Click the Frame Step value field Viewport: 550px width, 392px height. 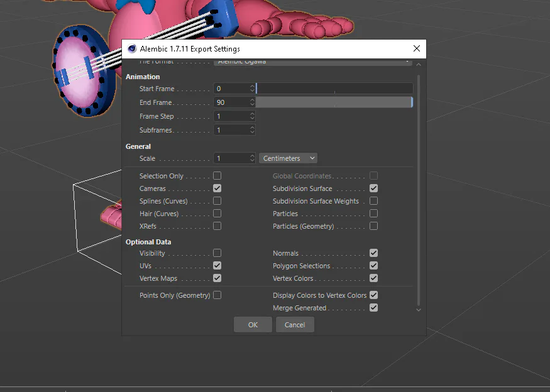pyautogui.click(x=231, y=116)
